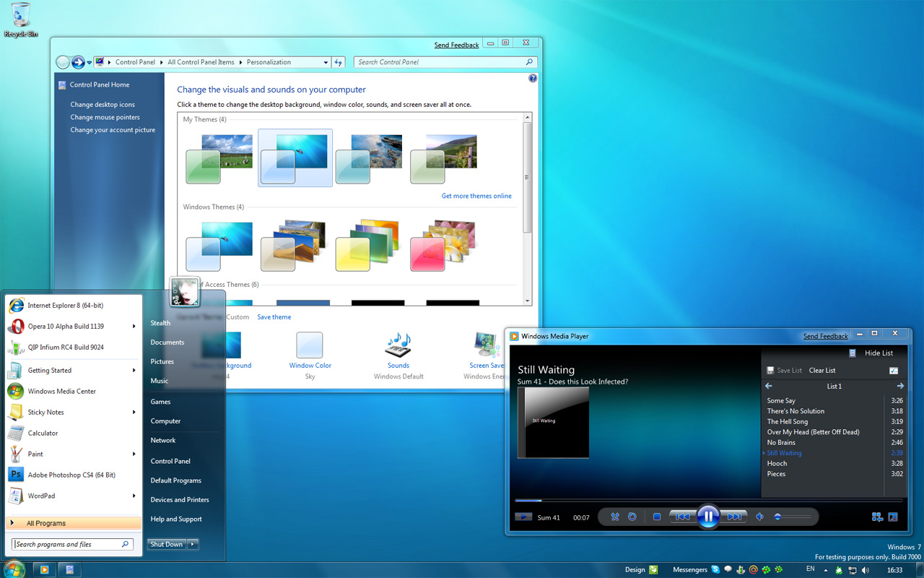Skip to the previous track
This screenshot has width=924, height=578.
(x=682, y=517)
